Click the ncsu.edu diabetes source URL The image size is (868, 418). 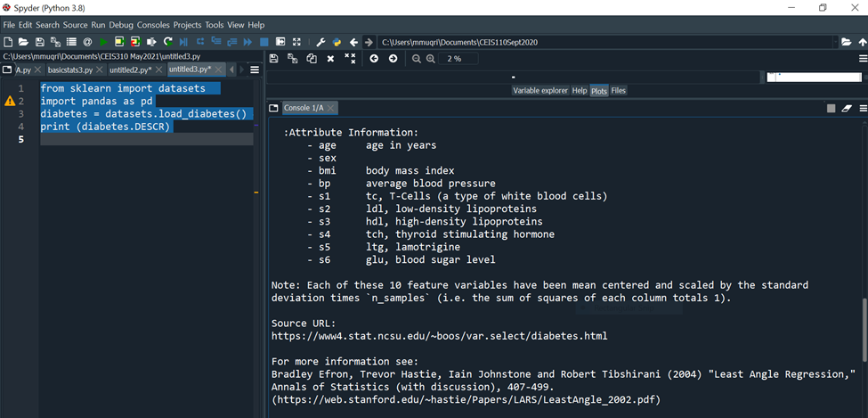pos(439,336)
